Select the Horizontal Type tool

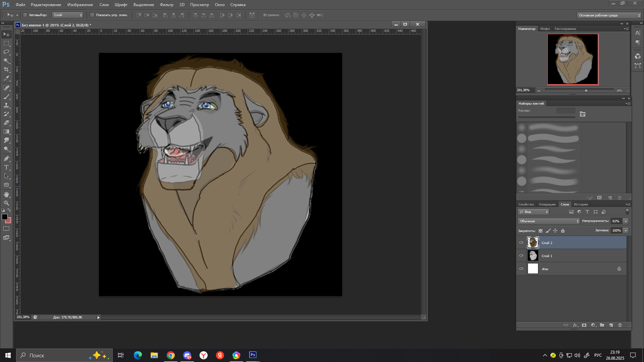point(6,167)
